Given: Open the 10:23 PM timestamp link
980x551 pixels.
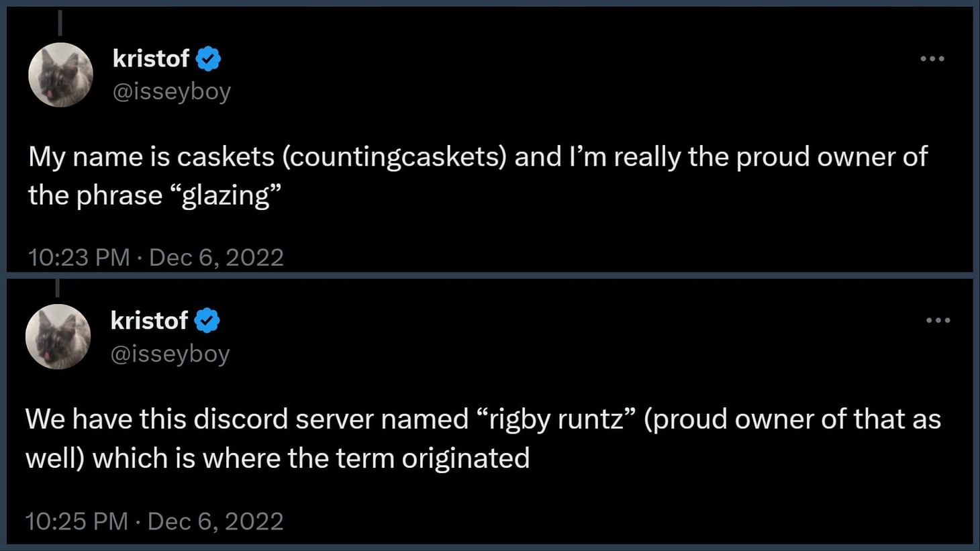Looking at the screenshot, I should [79, 258].
